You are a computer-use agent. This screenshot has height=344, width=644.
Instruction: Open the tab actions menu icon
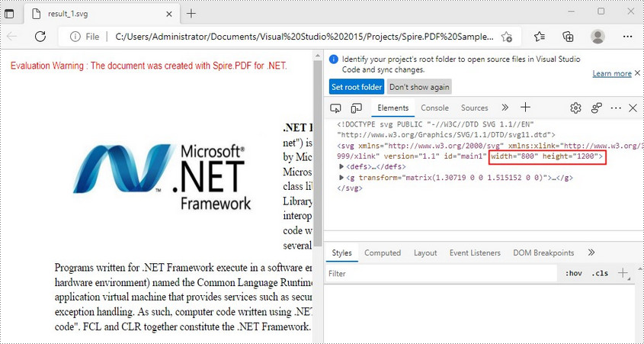8,14
